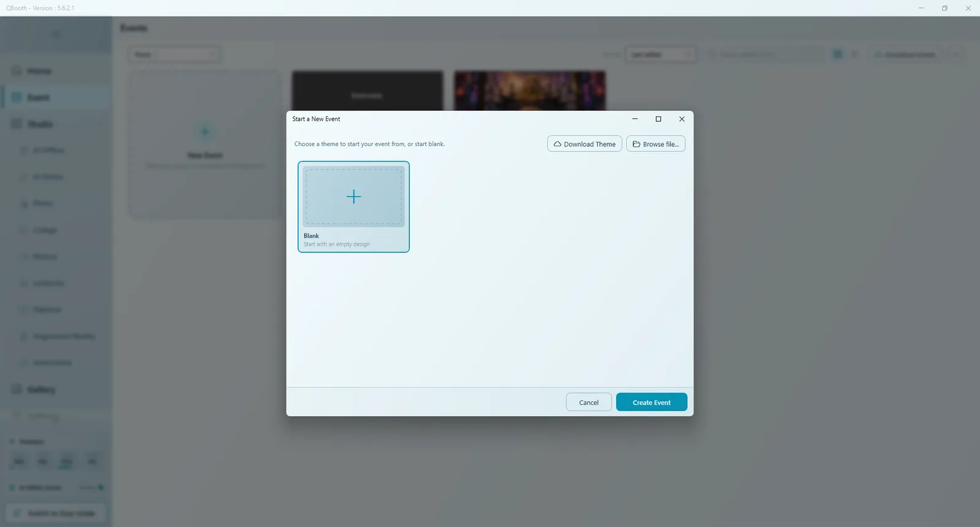Open Home in the QBooth sidebar
The image size is (980, 527).
pos(56,71)
